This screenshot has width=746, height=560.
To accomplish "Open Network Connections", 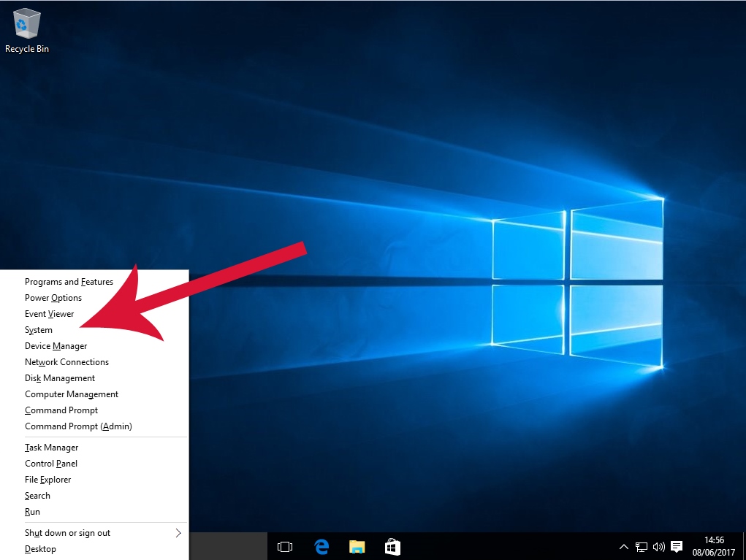I will (x=66, y=361).
